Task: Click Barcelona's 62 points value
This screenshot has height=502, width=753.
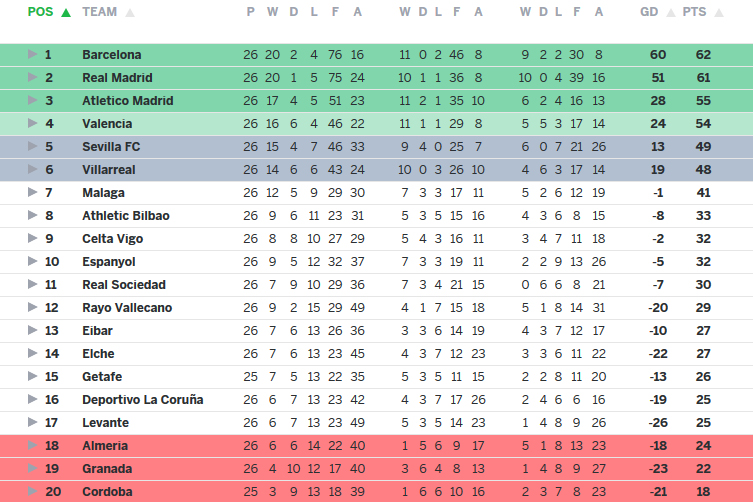Action: [703, 55]
